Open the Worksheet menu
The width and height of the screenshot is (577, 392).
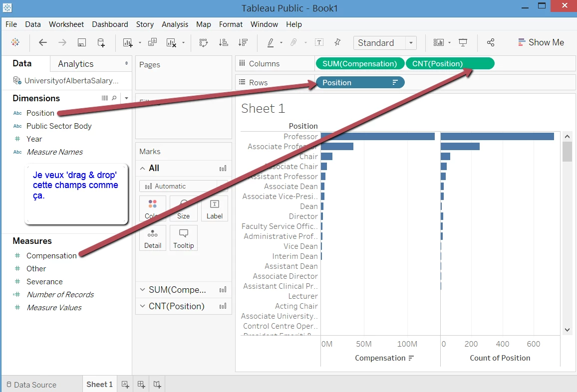[66, 24]
